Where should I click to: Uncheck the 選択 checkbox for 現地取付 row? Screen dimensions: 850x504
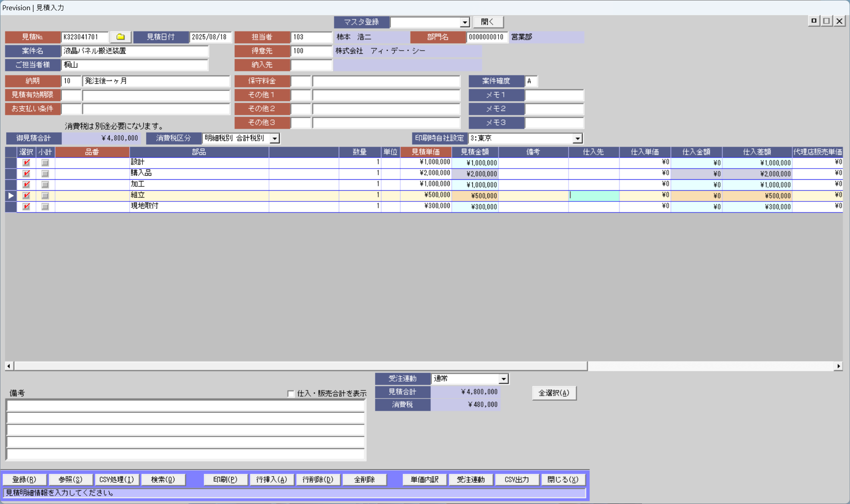(26, 207)
